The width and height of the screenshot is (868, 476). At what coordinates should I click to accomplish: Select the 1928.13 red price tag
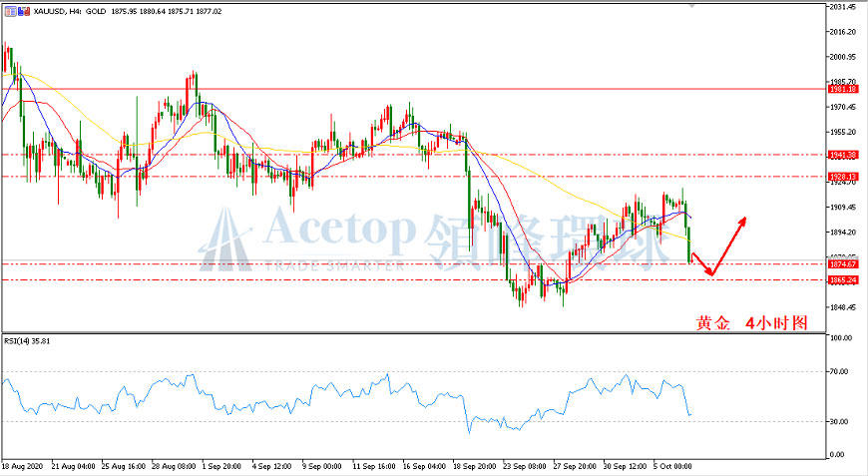tap(843, 177)
